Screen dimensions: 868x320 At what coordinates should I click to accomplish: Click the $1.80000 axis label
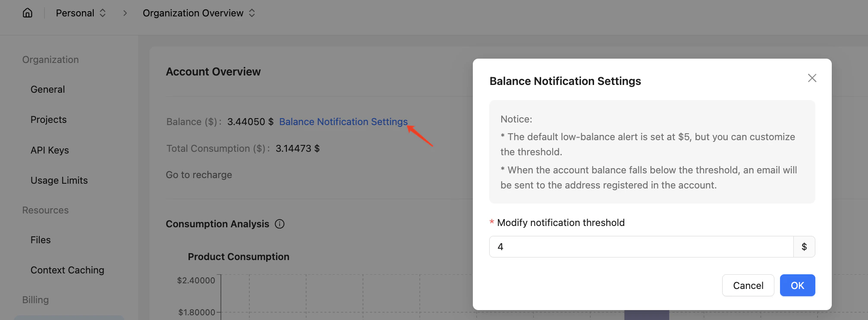coord(196,312)
